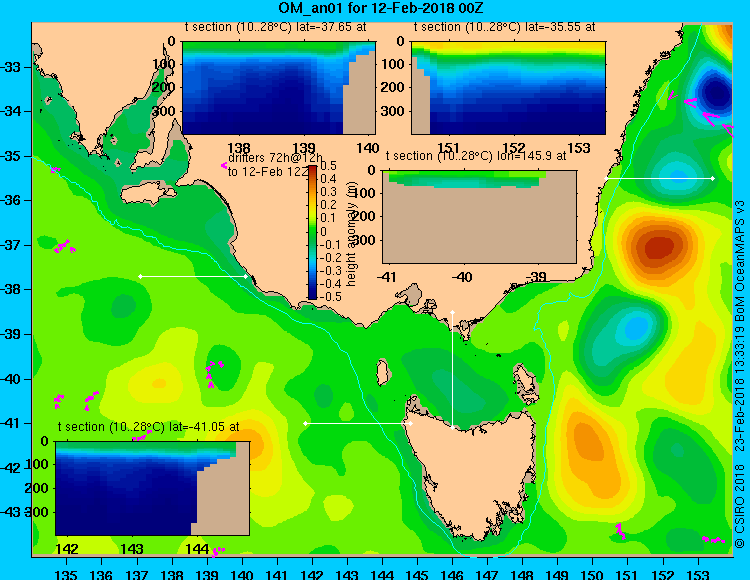
Task: Click the white section line off the east coast at -35.55
Action: pos(659,178)
